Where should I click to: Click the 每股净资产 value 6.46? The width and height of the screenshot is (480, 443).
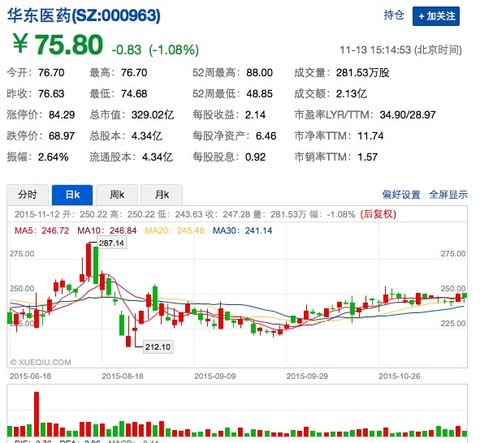266,136
